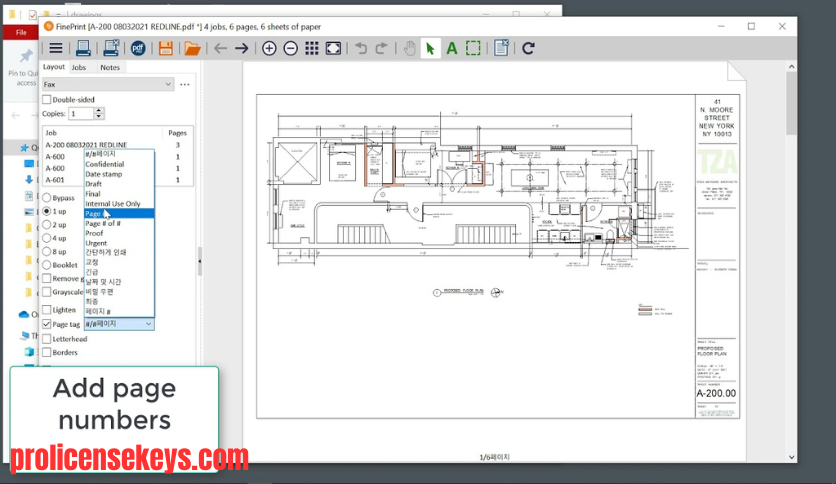The width and height of the screenshot is (836, 484).
Task: Click the Refresh circular arrow icon
Action: pyautogui.click(x=528, y=49)
